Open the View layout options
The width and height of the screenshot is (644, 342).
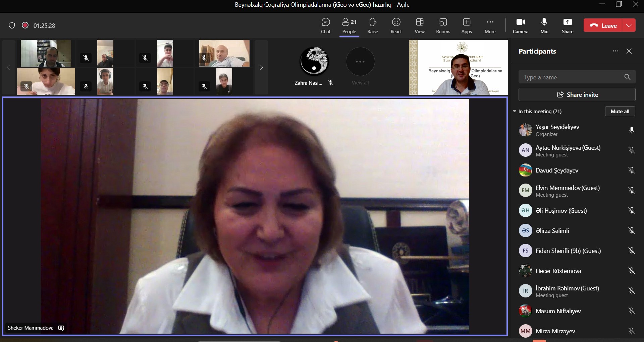[x=419, y=26]
